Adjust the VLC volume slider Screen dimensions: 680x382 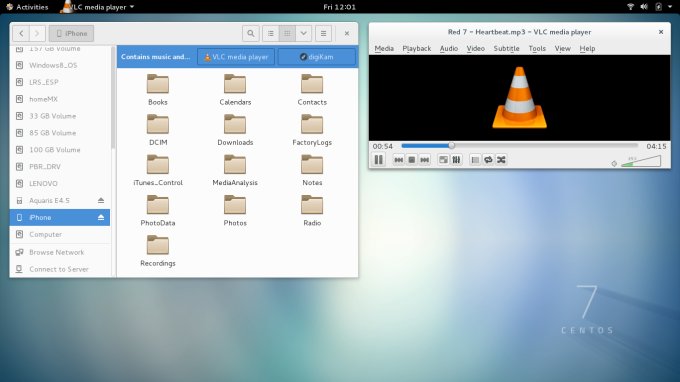click(641, 161)
